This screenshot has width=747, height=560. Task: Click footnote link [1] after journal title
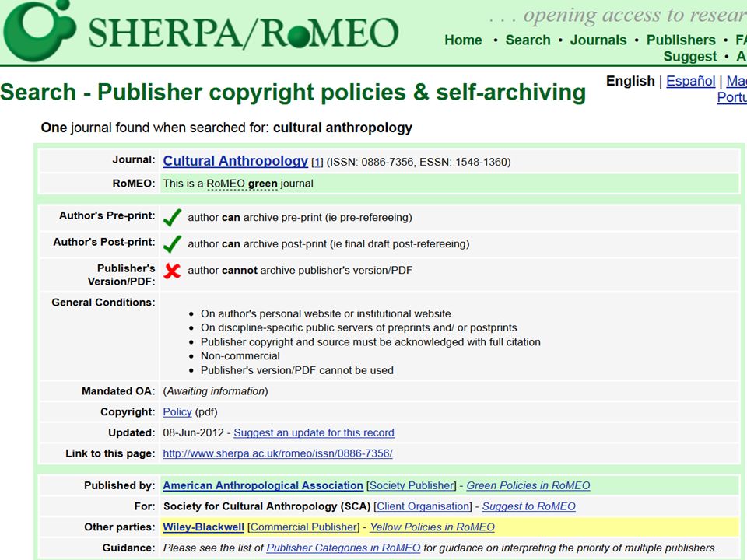[x=317, y=163]
